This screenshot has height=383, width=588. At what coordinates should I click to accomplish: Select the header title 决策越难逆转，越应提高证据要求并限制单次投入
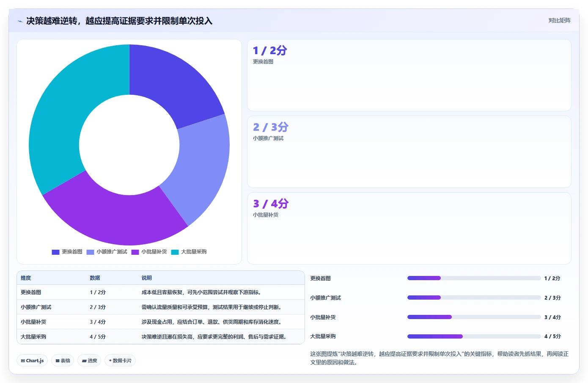(119, 21)
